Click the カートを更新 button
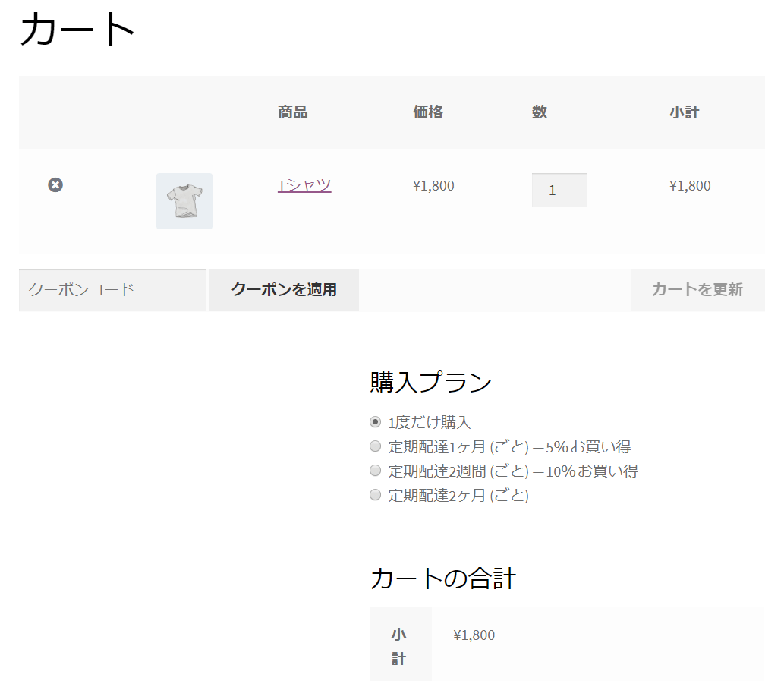The height and width of the screenshot is (681, 784). tap(697, 290)
